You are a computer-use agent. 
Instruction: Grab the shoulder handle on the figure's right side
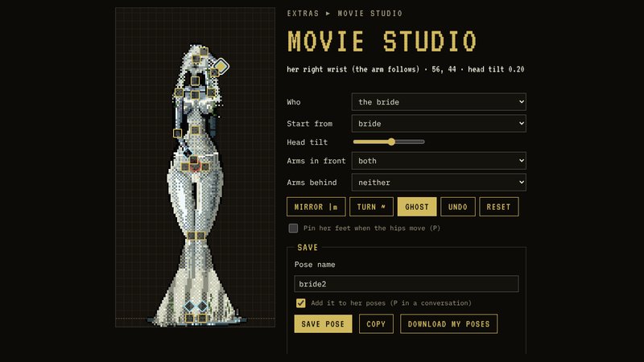pos(211,93)
